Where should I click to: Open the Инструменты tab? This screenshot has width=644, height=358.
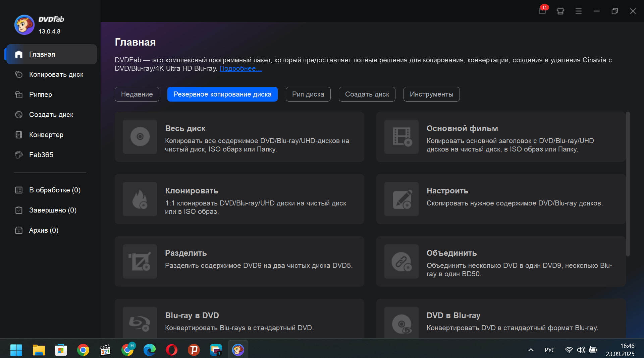pyautogui.click(x=431, y=94)
